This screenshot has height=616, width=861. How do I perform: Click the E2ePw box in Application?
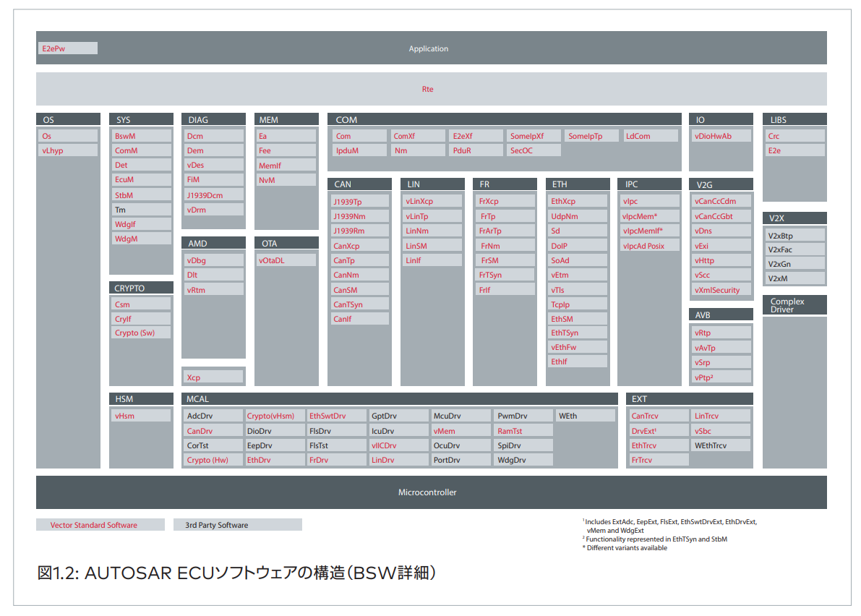coord(67,48)
